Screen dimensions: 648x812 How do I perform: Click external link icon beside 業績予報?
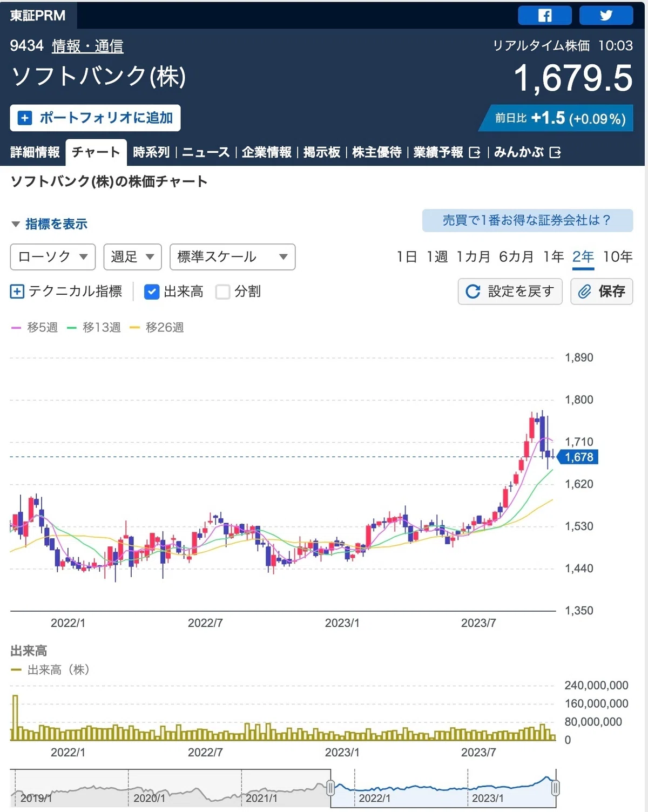pos(475,152)
